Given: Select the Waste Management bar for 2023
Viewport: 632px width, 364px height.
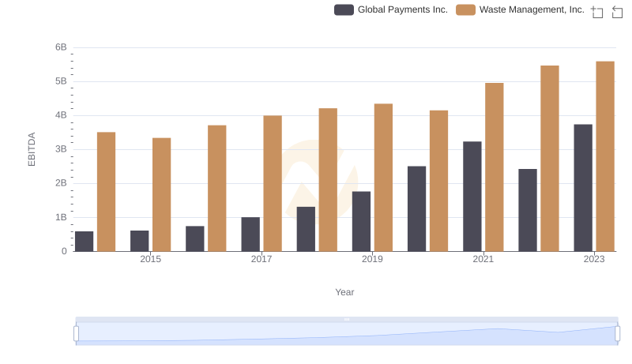Looking at the screenshot, I should tap(605, 156).
